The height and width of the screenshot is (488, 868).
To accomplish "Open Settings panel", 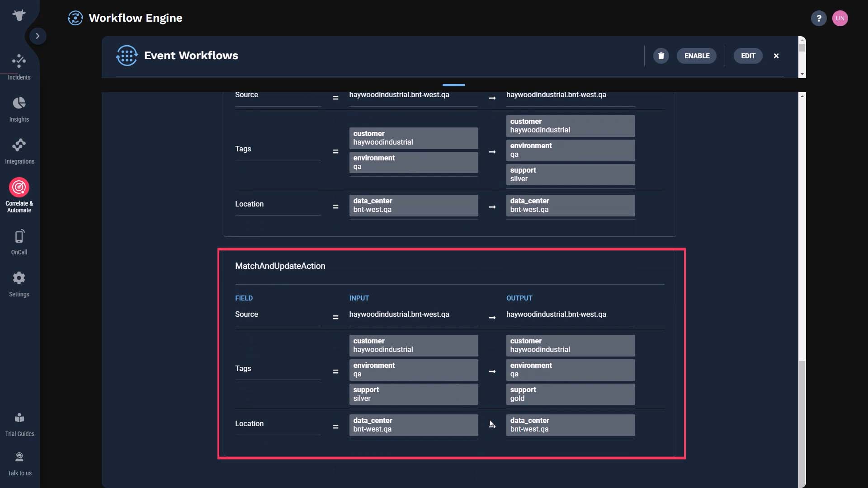I will point(19,284).
